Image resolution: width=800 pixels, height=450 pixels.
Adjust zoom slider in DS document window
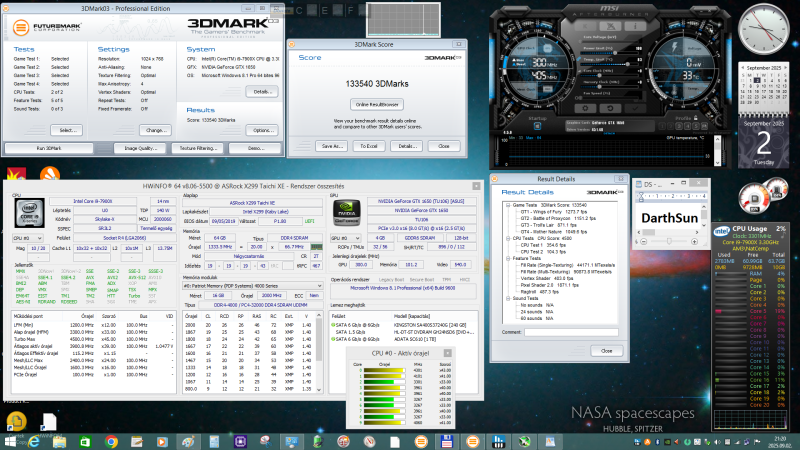pos(669,241)
